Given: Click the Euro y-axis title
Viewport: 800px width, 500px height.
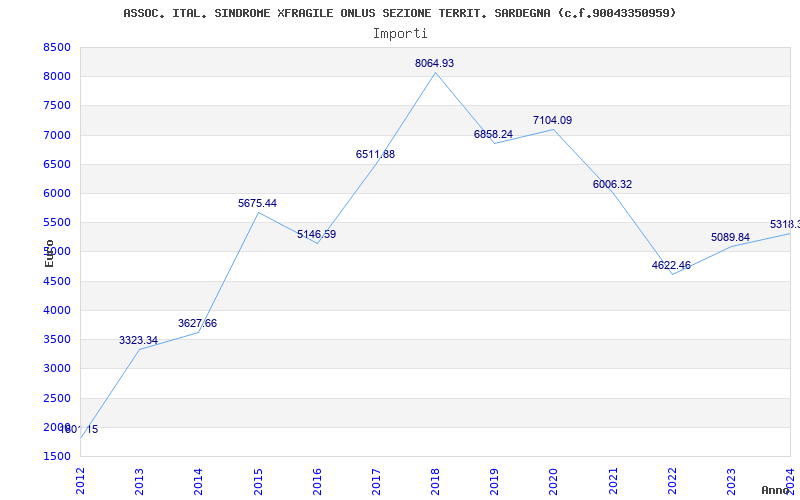Looking at the screenshot, I should click(x=49, y=253).
